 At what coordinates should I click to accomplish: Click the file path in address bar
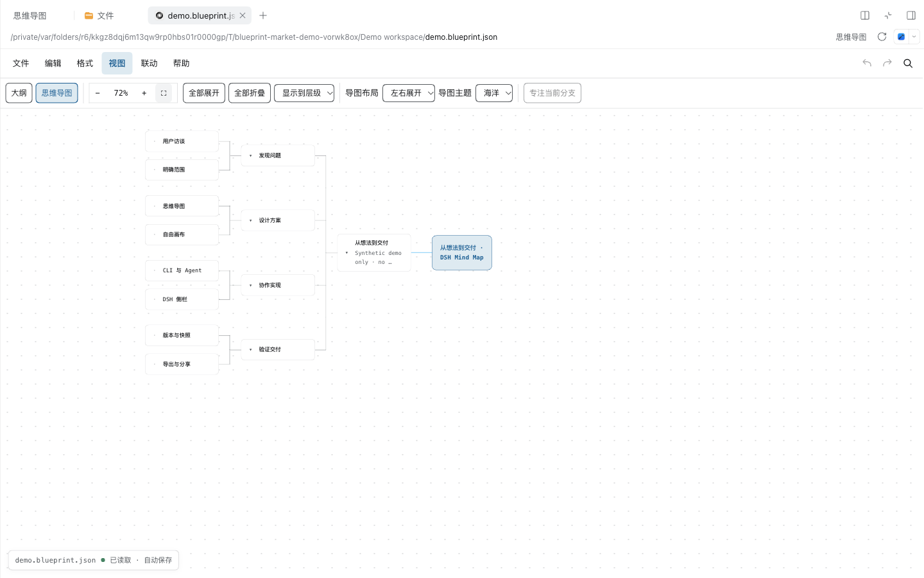tap(254, 37)
